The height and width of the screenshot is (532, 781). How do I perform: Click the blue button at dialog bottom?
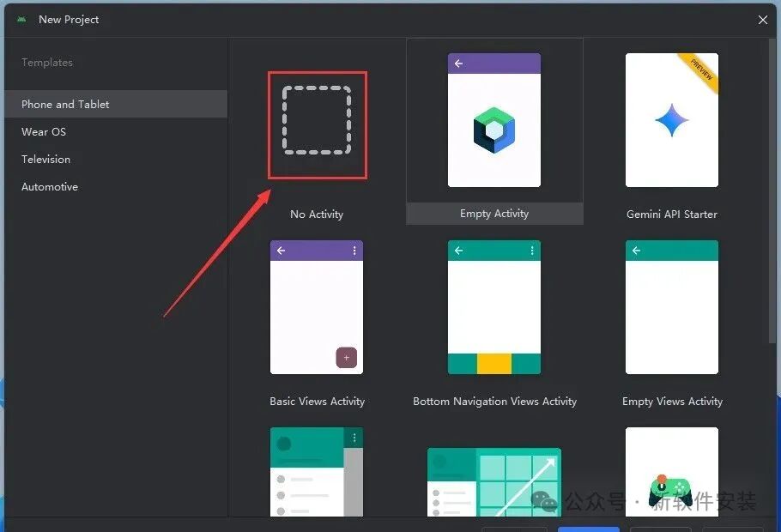pos(589,529)
